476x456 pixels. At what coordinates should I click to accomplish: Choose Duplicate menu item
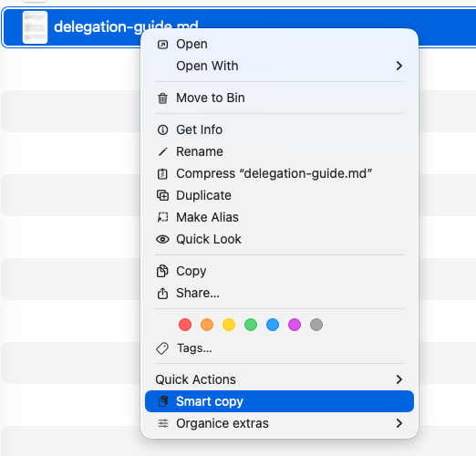coord(279,195)
